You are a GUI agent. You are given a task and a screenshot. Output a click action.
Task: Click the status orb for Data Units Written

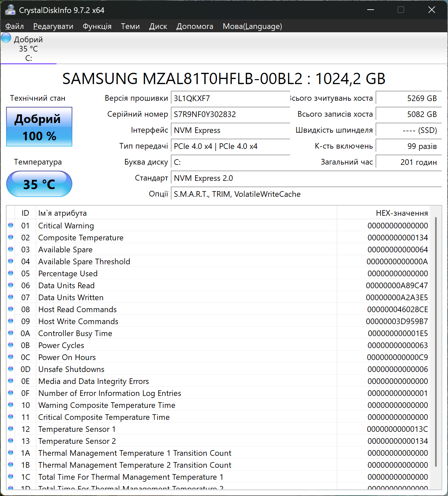point(11,297)
